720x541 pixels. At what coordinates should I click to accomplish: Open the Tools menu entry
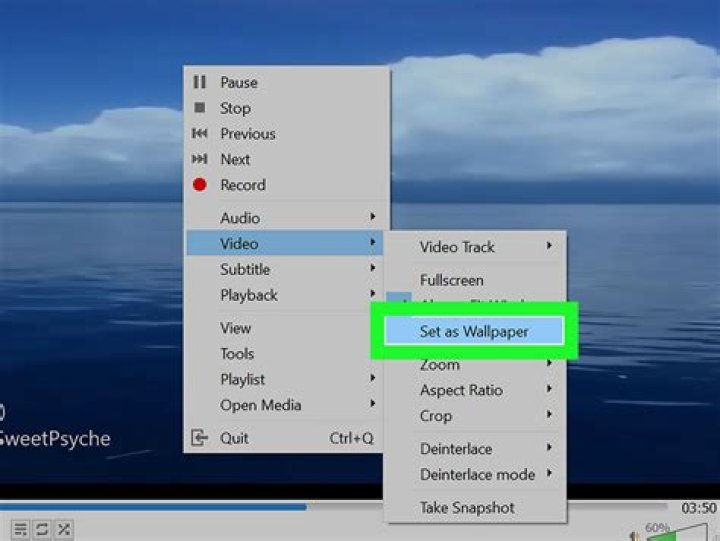238,354
